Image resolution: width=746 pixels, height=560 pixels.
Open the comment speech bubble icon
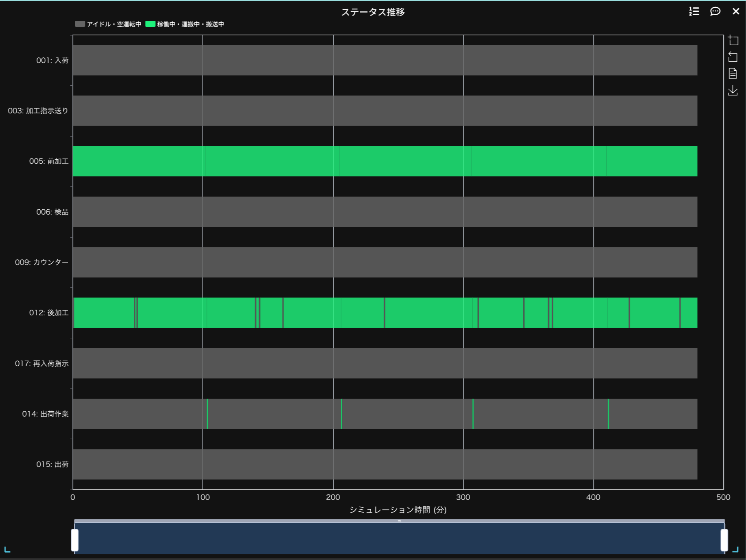tap(715, 11)
